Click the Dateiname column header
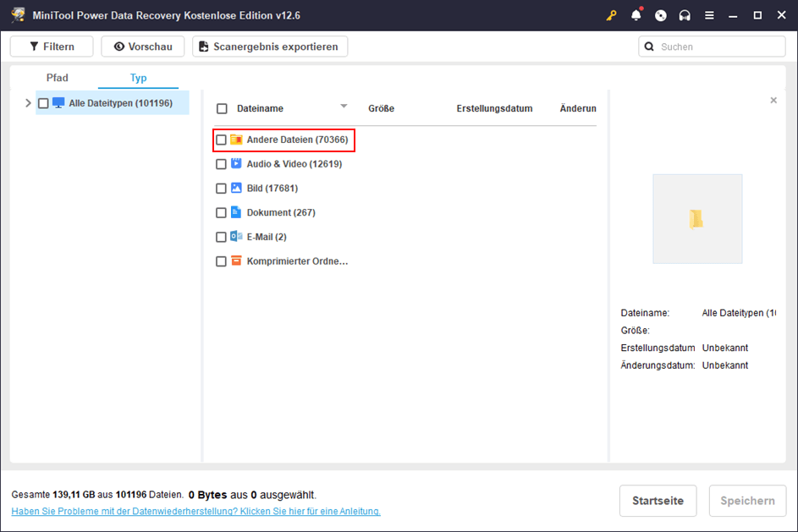 [x=260, y=108]
